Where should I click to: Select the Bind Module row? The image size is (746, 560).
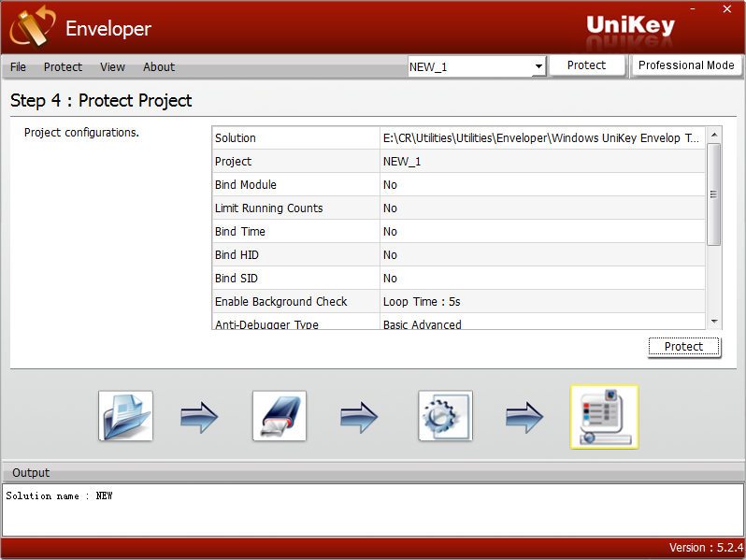coord(459,184)
